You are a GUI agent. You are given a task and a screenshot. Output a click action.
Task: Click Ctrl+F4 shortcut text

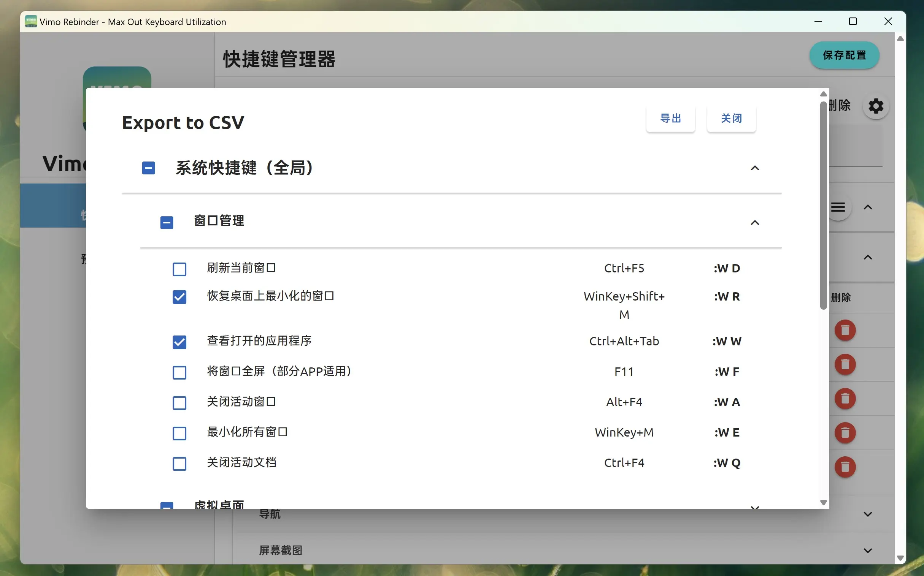(x=624, y=463)
